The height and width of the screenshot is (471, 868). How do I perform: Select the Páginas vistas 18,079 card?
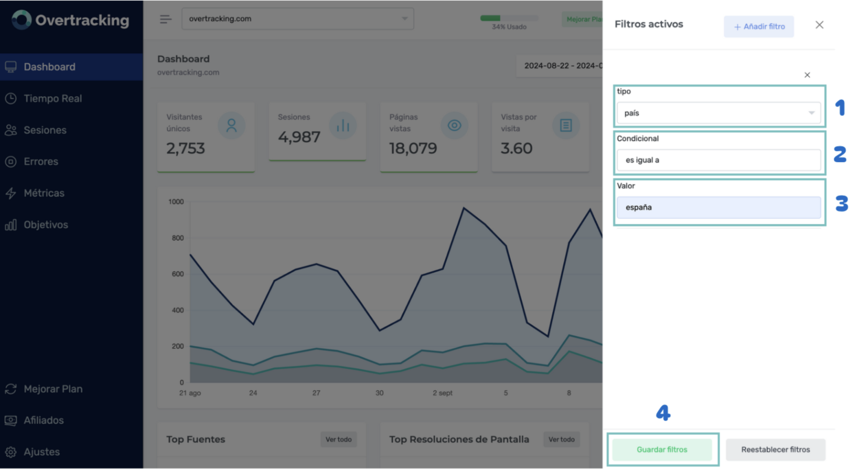click(429, 137)
